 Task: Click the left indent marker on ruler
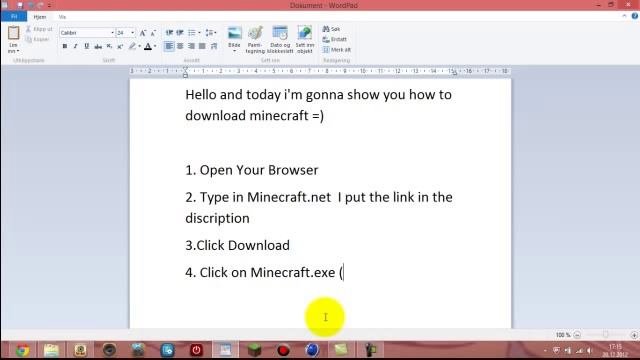(x=185, y=73)
